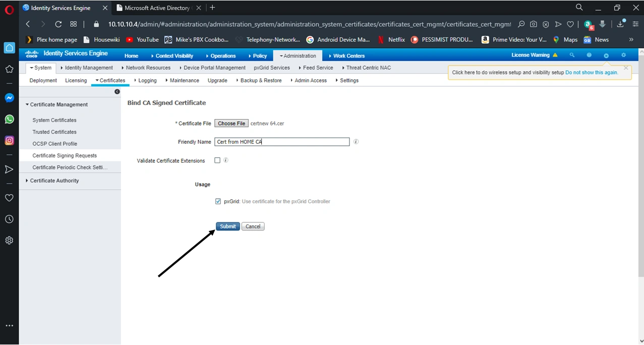The height and width of the screenshot is (345, 644).
Task: Expand Certificate Authority section
Action: (52, 181)
